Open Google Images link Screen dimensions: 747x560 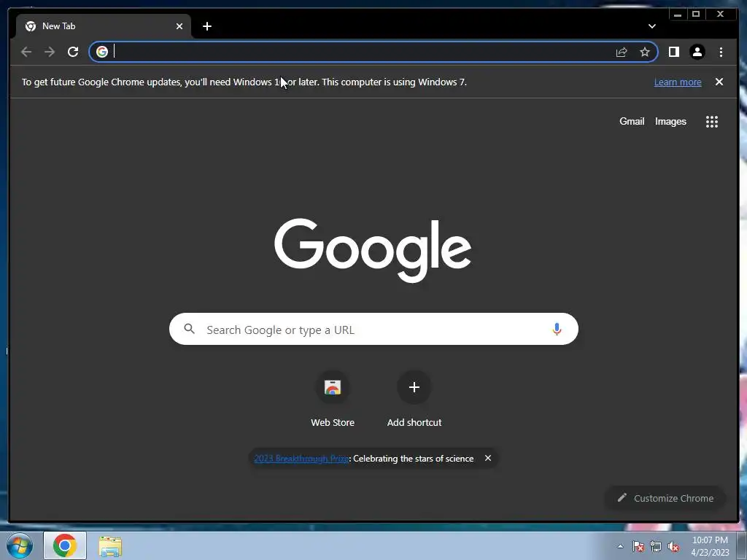click(670, 122)
